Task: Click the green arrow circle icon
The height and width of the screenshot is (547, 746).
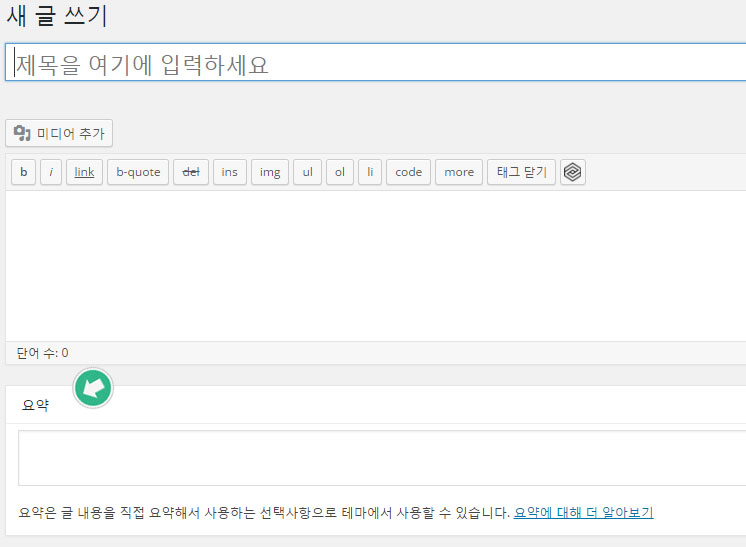Action: pyautogui.click(x=94, y=388)
